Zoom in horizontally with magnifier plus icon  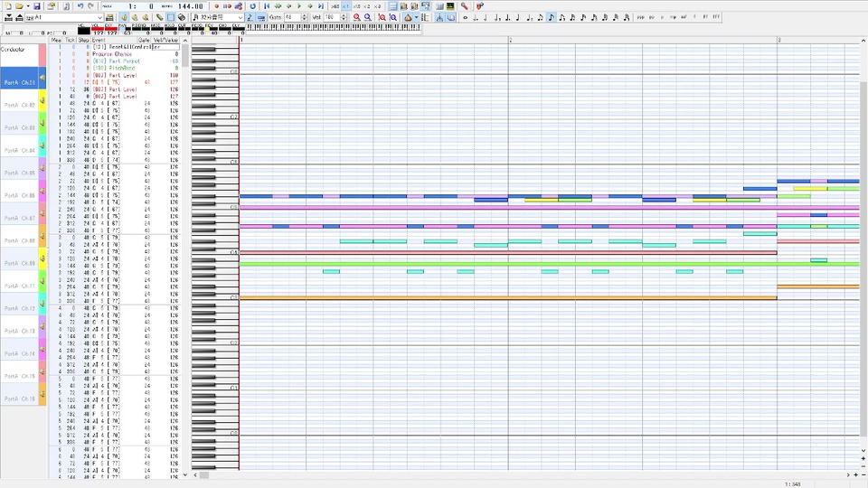(x=357, y=18)
